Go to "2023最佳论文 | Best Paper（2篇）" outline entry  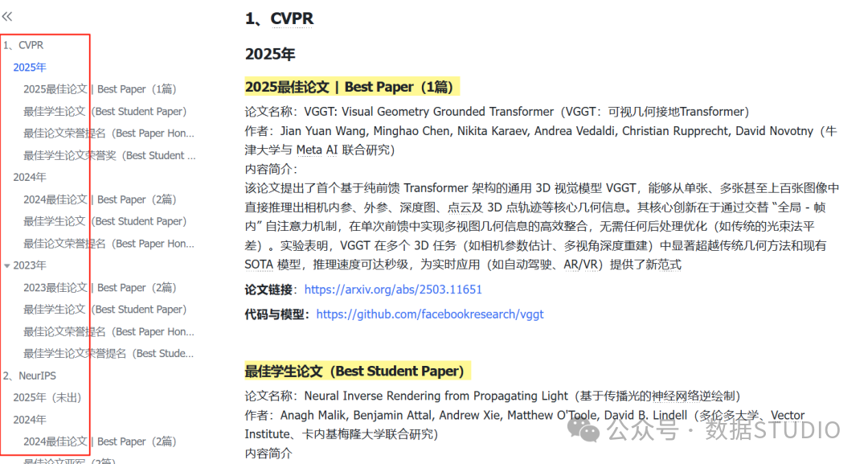click(100, 288)
